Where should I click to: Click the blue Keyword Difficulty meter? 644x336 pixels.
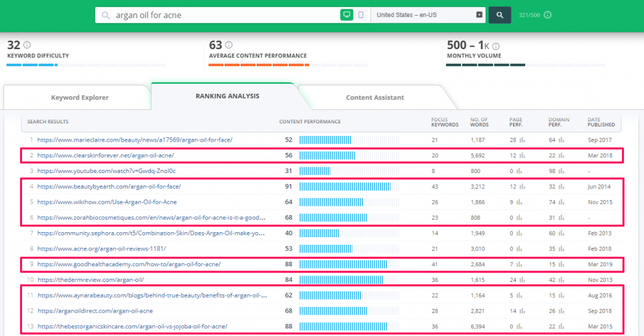[86, 65]
